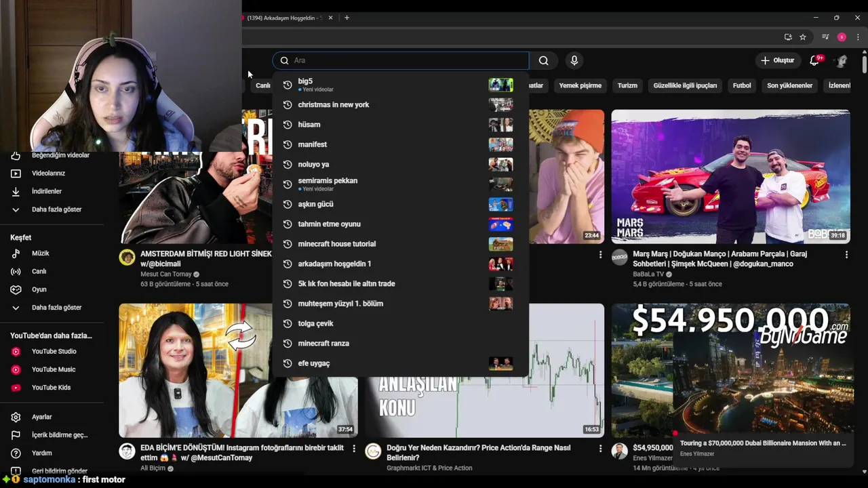The height and width of the screenshot is (488, 868).
Task: Open Mesut Can Tomay channel link
Action: pos(166,274)
